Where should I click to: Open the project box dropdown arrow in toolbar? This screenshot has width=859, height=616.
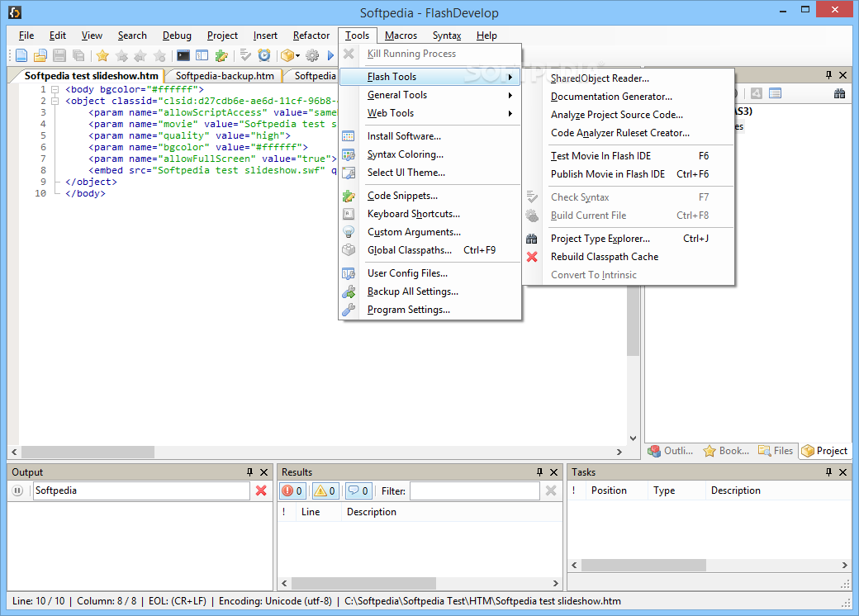297,56
